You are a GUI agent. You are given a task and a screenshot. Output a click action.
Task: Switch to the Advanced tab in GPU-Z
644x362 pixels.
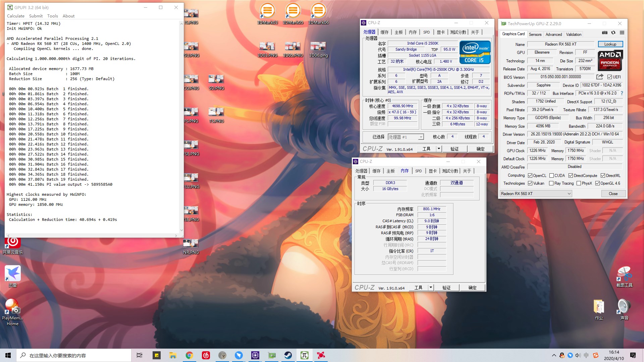(x=553, y=34)
